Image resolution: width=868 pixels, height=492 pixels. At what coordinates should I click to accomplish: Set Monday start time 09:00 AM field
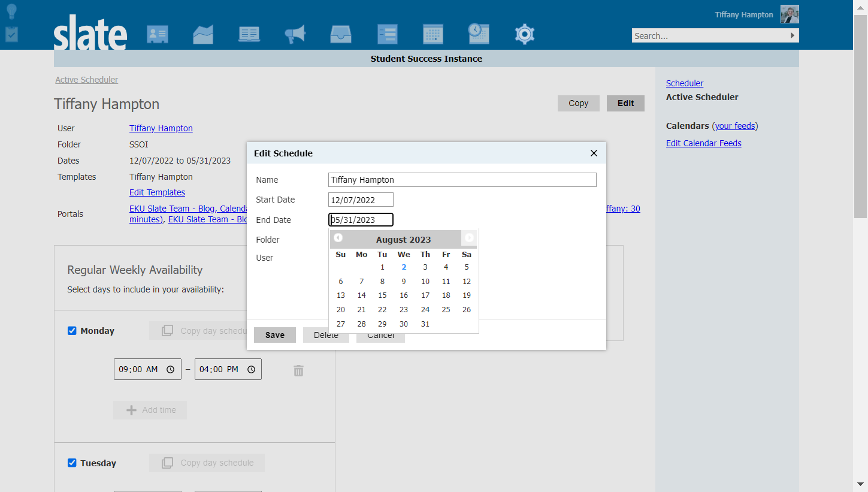tap(147, 369)
